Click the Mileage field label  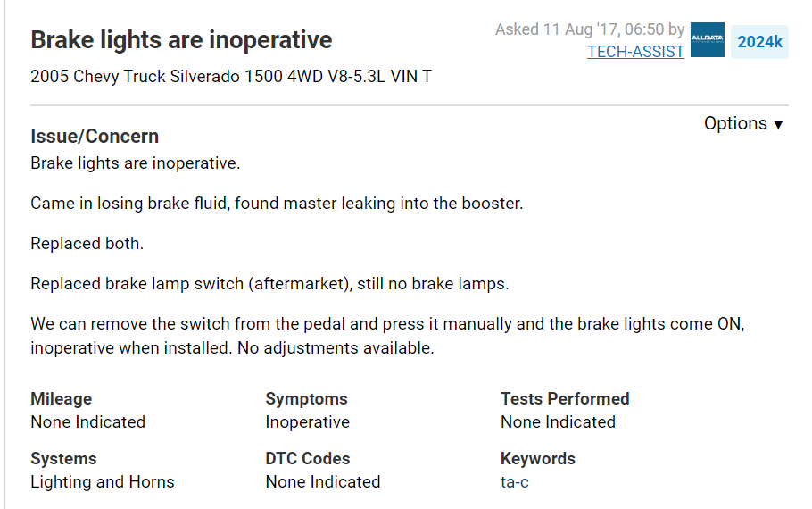[x=61, y=399]
